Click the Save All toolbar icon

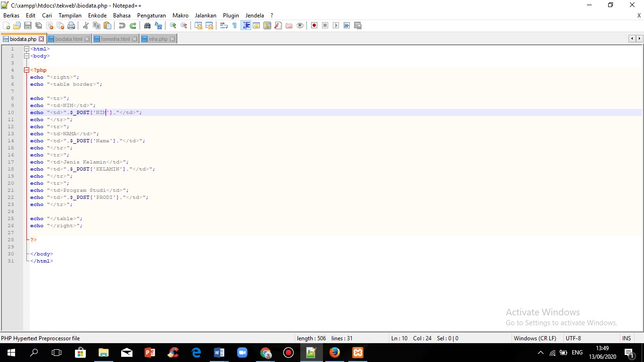coord(39,25)
